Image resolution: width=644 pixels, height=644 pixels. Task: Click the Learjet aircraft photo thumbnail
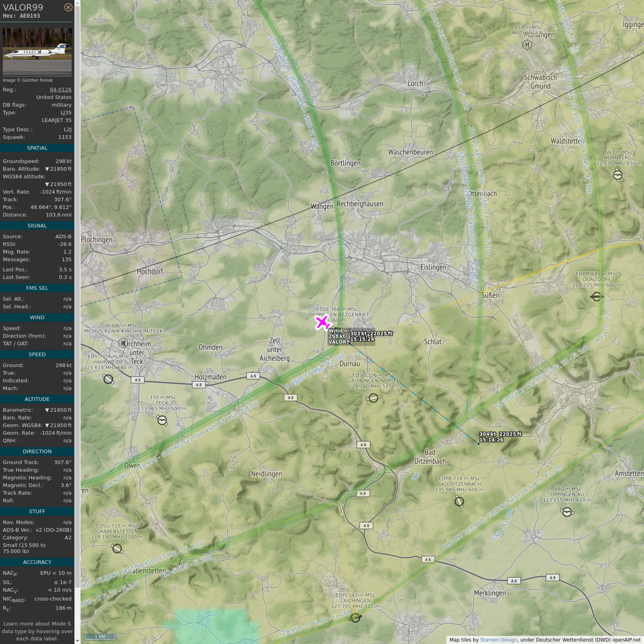[37, 52]
